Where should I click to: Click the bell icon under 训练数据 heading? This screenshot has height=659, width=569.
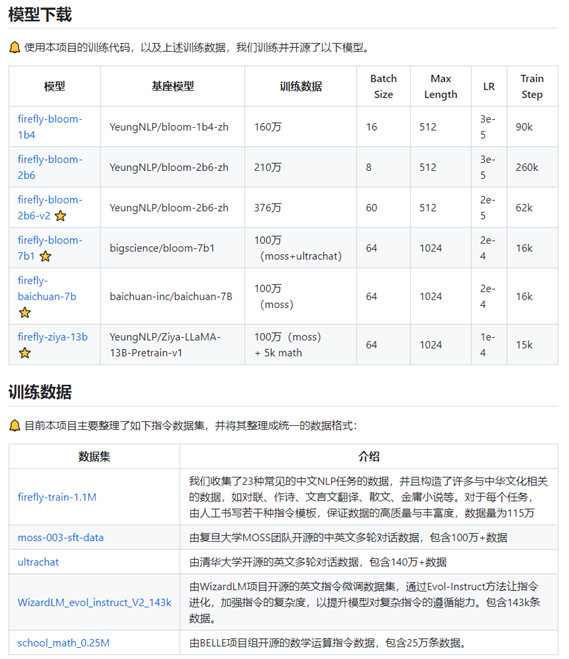15,426
